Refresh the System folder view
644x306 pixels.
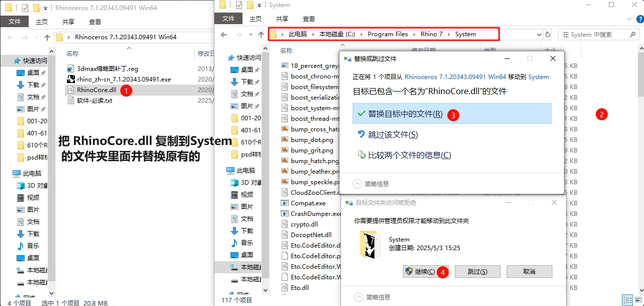548,34
